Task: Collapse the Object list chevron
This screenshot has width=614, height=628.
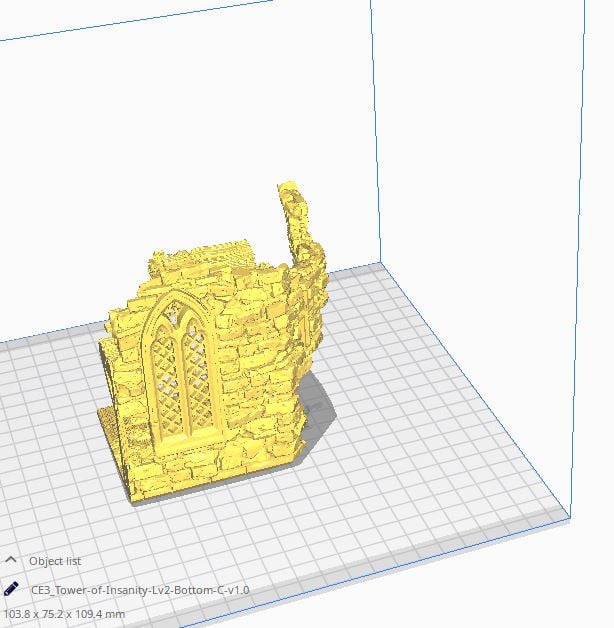Action: [x=11, y=560]
